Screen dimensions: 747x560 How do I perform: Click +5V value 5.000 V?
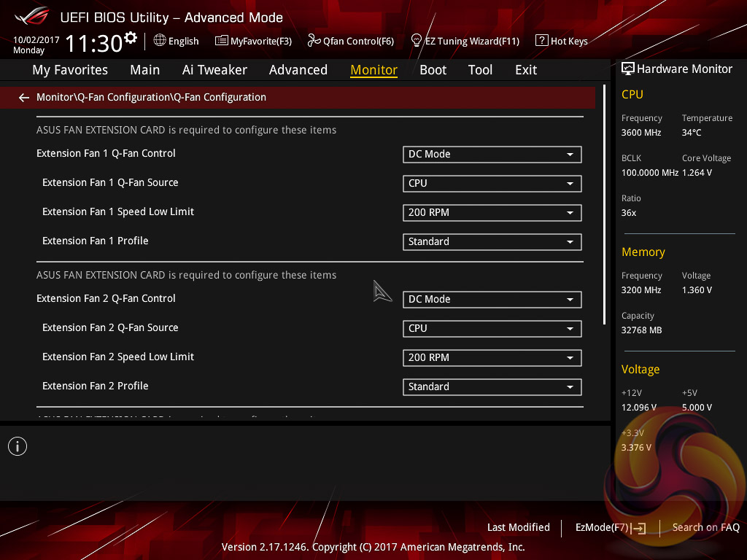(697, 407)
